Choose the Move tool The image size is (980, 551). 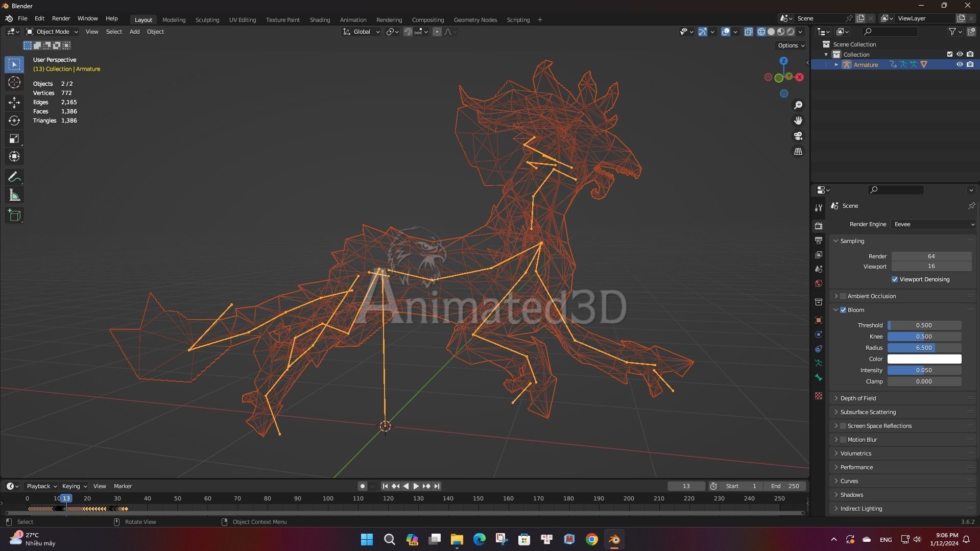coord(14,103)
